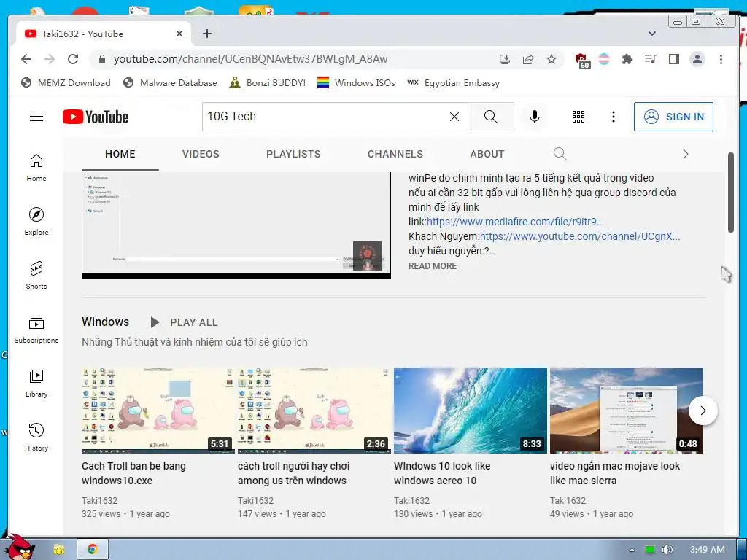747x560 pixels.
Task: Open the 8:33 wave video thumbnail
Action: pos(471,411)
